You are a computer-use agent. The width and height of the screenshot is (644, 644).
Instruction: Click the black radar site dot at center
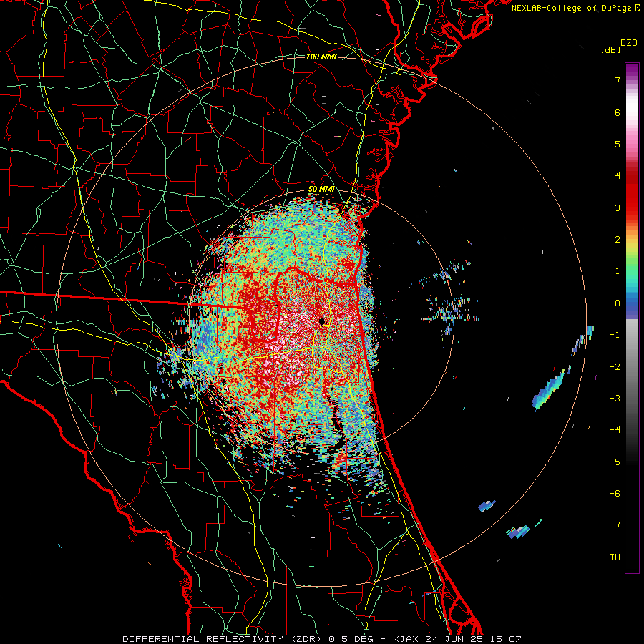pyautogui.click(x=321, y=321)
